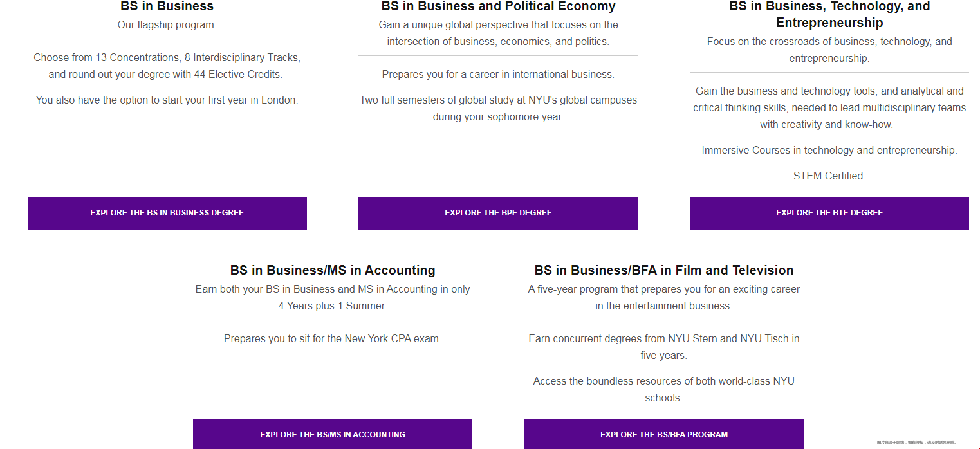Click the New York CPA exam sentence
The height and width of the screenshot is (449, 980).
[333, 338]
